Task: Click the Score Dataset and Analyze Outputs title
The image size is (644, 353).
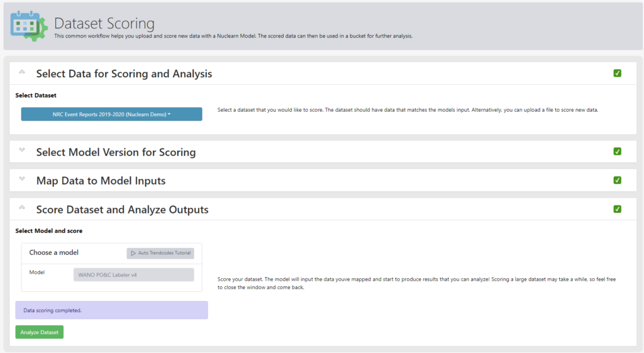Action: [x=123, y=210]
